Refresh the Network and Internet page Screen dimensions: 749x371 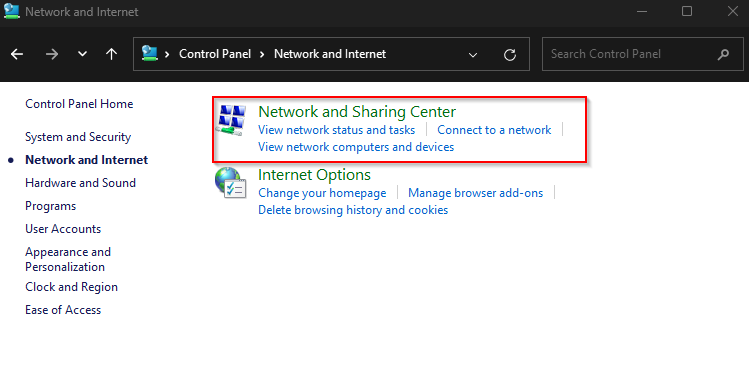tap(510, 54)
